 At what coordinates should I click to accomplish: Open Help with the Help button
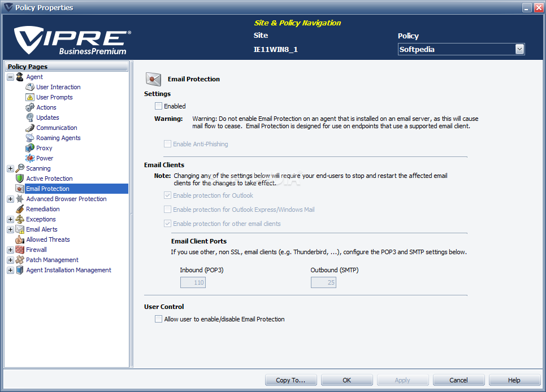tap(514, 380)
